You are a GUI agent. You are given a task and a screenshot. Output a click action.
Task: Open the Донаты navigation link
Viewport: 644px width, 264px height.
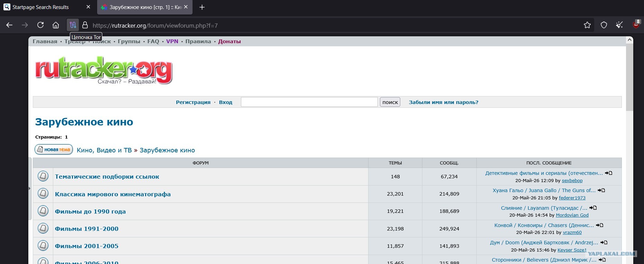coord(230,41)
